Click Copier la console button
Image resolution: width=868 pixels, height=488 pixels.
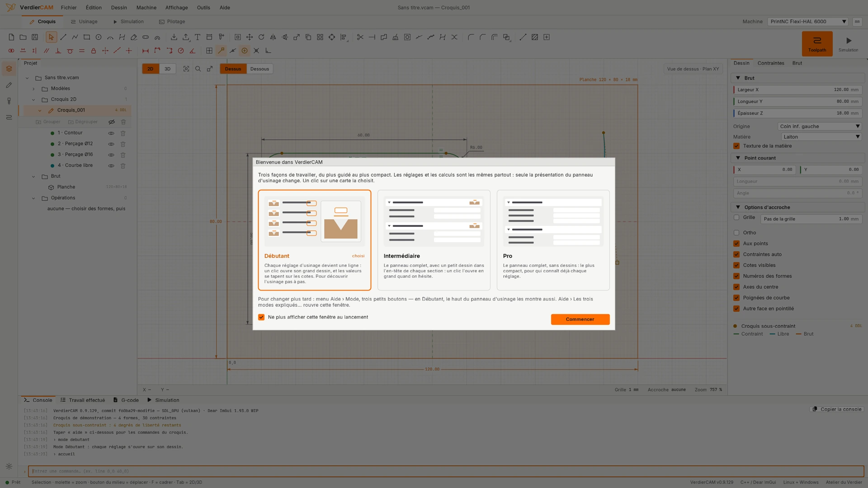coord(837,409)
